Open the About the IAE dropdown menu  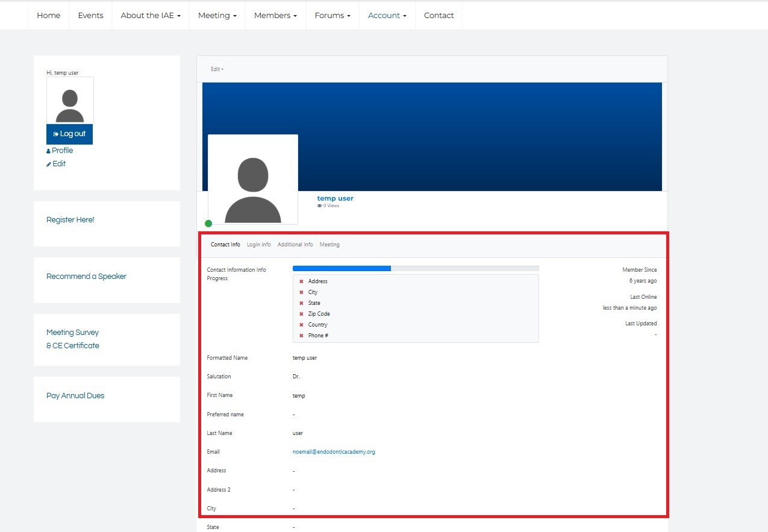pyautogui.click(x=151, y=16)
